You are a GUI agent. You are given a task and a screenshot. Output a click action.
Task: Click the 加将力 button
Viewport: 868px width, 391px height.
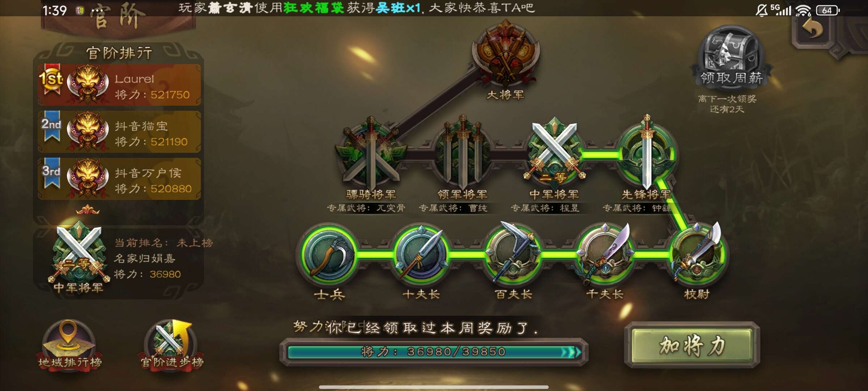[692, 345]
